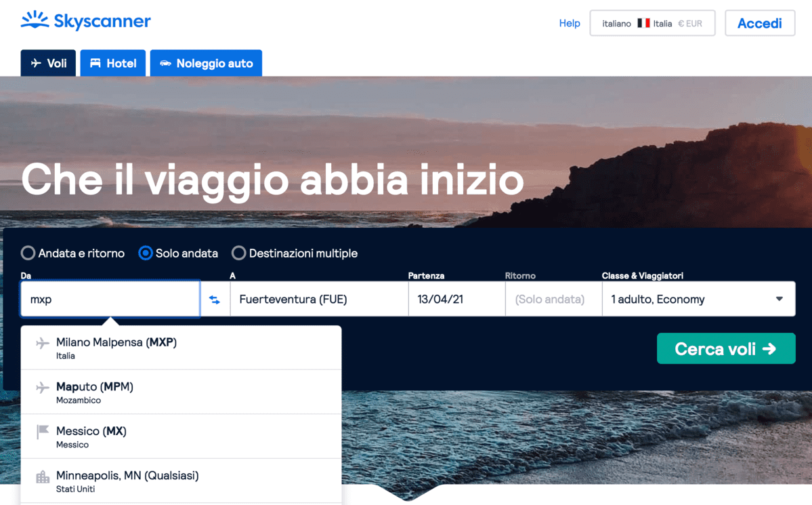Choose Messico (MX) suggestion
This screenshot has height=505, width=812.
tap(181, 437)
